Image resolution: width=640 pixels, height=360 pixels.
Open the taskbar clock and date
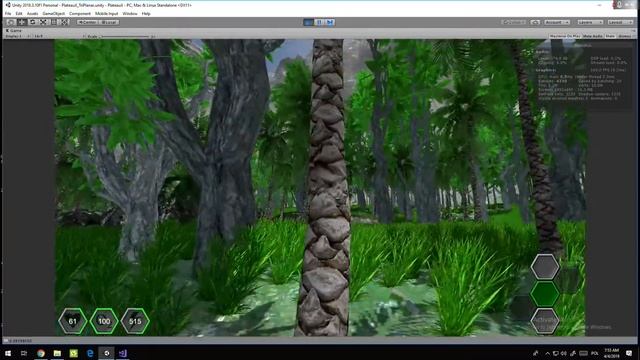[x=611, y=353]
